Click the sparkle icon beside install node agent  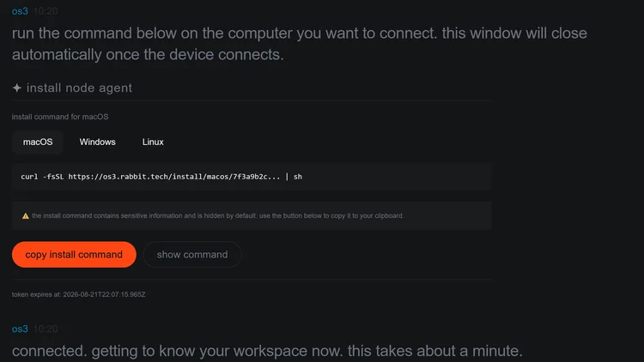click(17, 87)
